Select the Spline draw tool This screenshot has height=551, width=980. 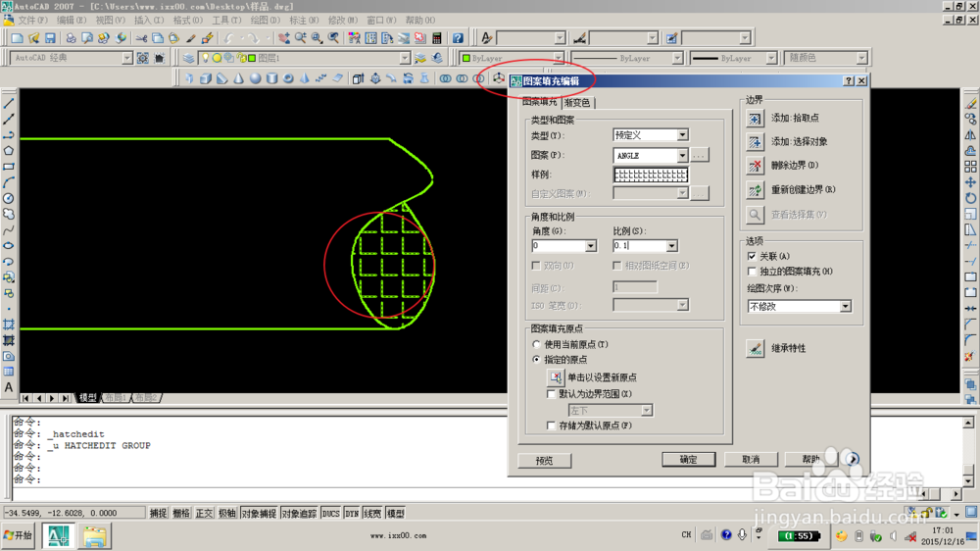pos(9,230)
